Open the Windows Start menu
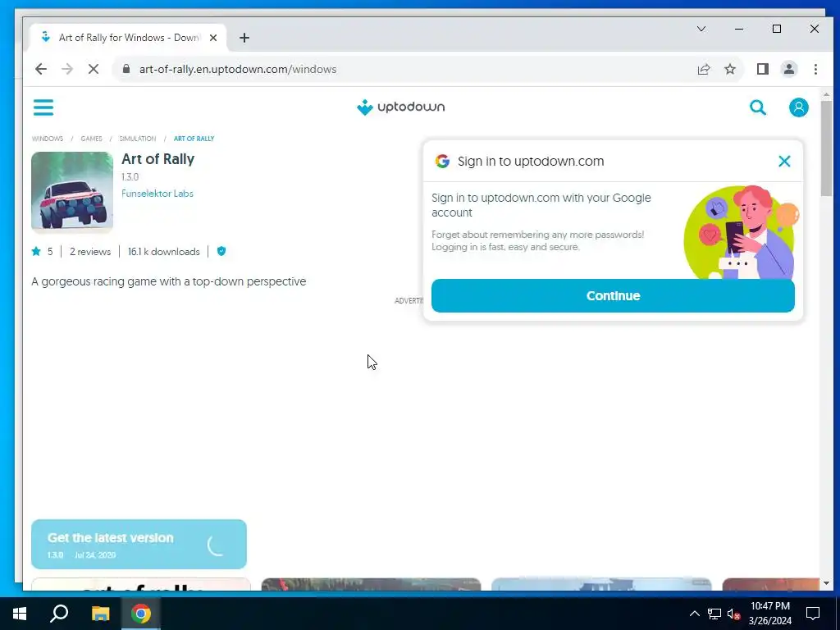 (x=20, y=614)
